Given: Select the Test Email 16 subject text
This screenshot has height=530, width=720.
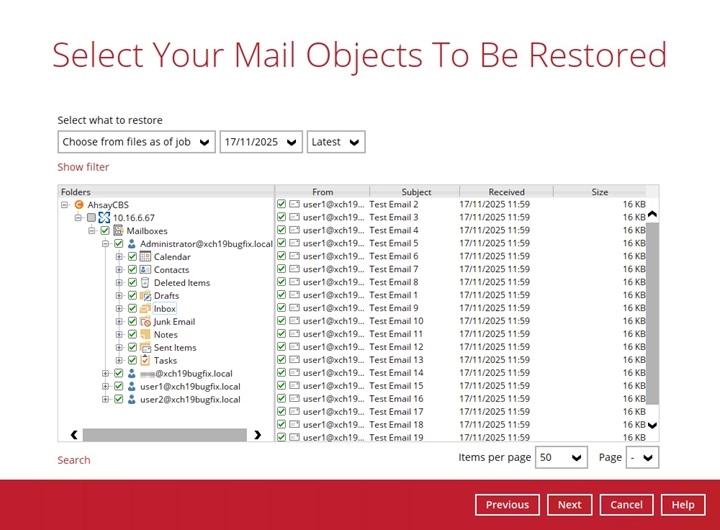Looking at the screenshot, I should 396,399.
